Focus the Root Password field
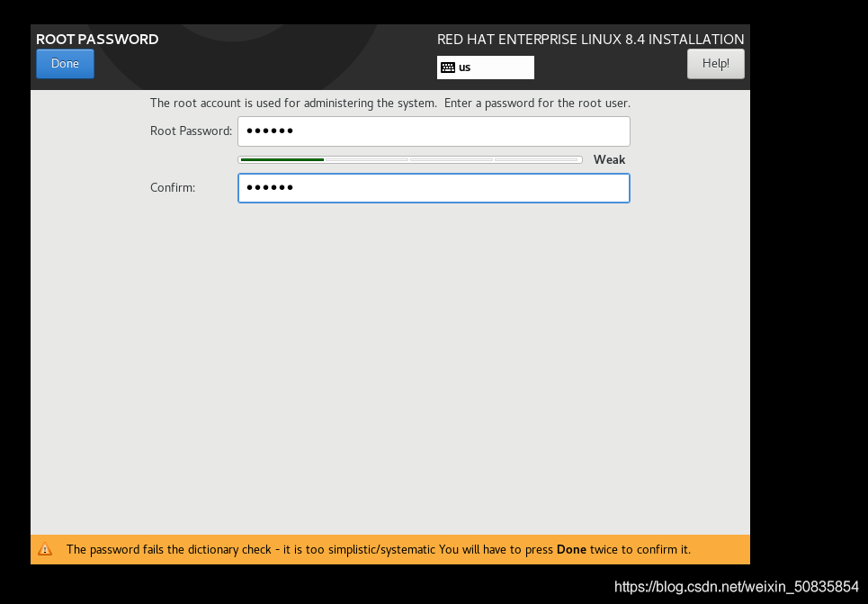This screenshot has width=868, height=604. (434, 131)
